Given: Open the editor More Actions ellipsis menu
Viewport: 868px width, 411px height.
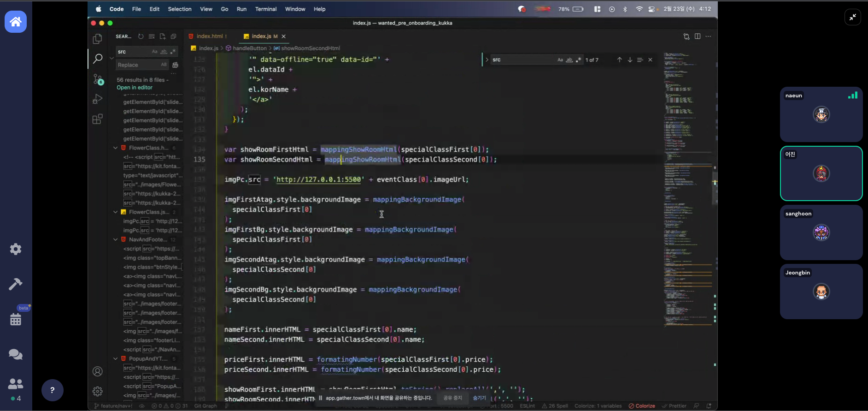Looking at the screenshot, I should pyautogui.click(x=708, y=36).
